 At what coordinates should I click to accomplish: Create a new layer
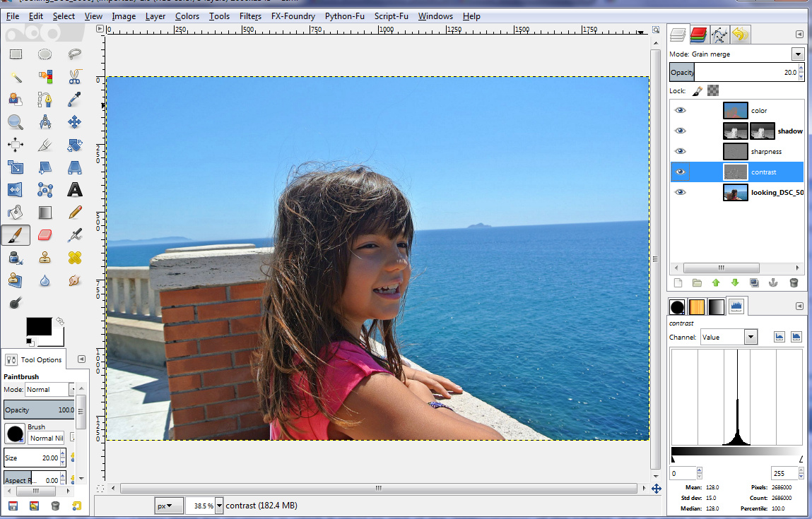(x=678, y=282)
